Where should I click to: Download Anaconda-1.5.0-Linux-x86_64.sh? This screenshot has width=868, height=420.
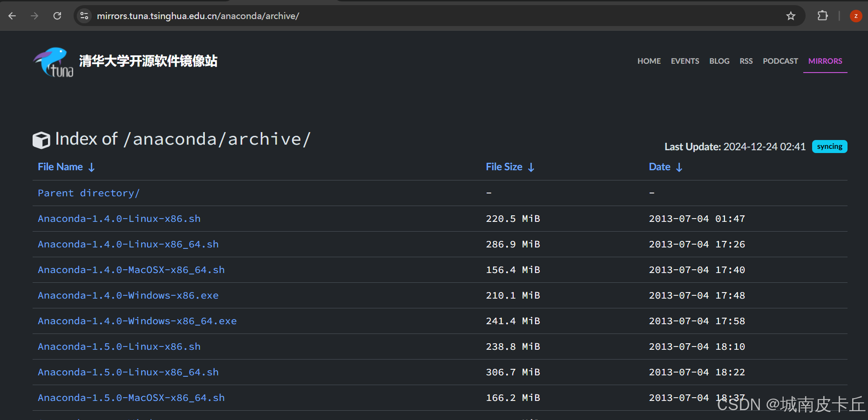tap(128, 372)
